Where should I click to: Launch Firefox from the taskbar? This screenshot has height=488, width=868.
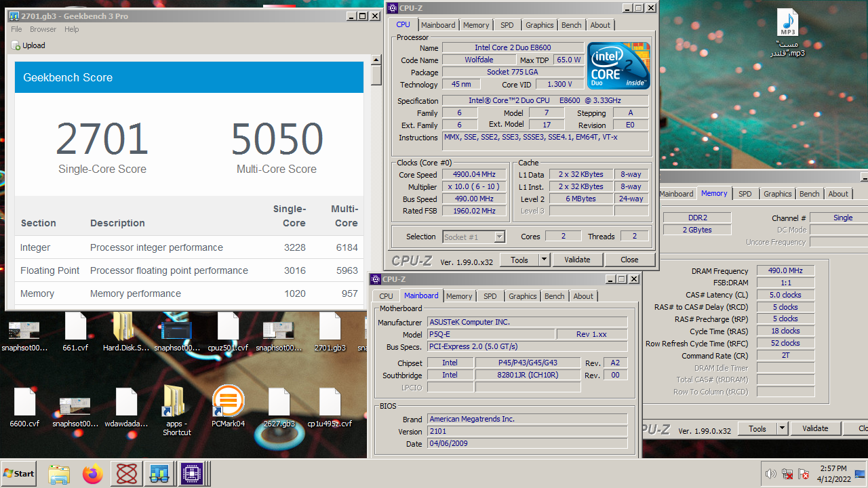click(93, 474)
